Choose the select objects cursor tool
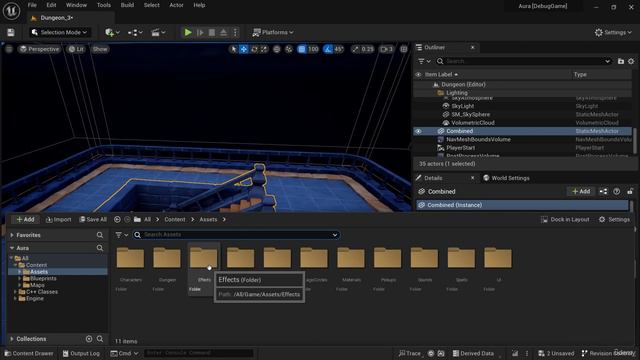This screenshot has height=360, width=640. point(233,49)
